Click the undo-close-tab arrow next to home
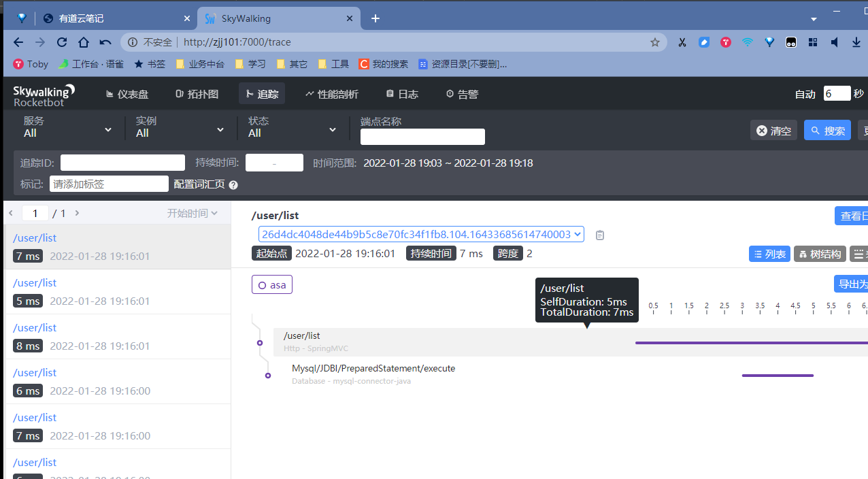868x479 pixels. pyautogui.click(x=105, y=42)
